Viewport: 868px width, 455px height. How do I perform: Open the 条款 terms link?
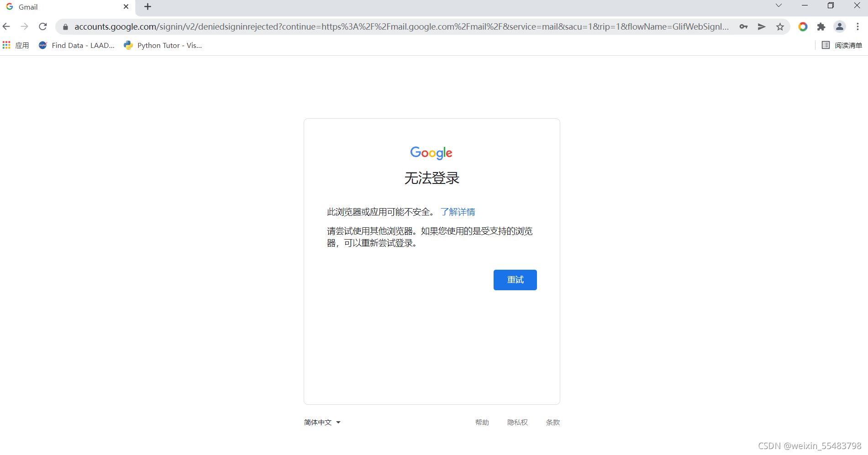[x=553, y=423]
